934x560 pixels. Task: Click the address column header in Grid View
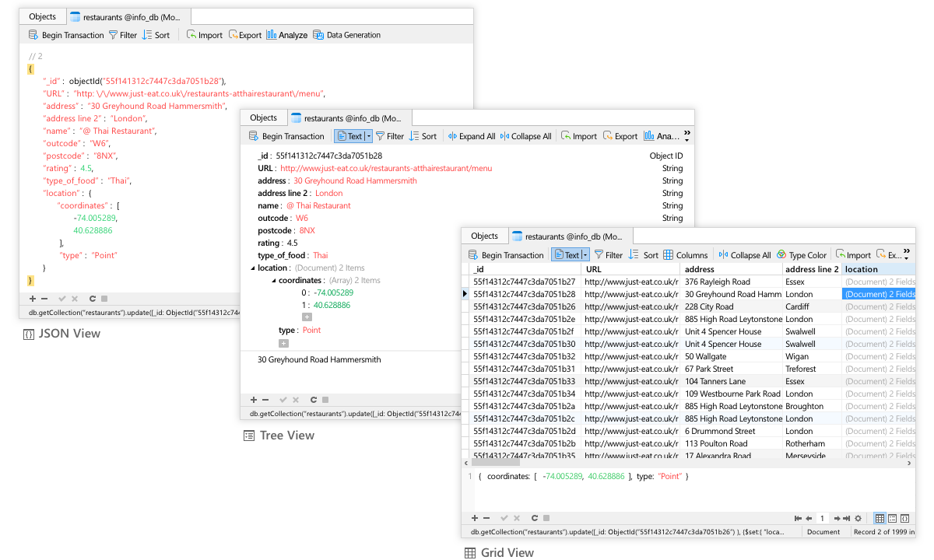732,269
